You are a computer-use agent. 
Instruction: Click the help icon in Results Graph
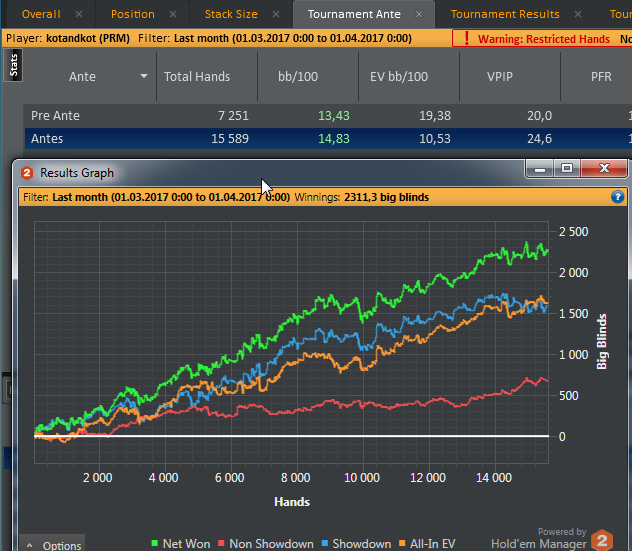click(x=617, y=197)
